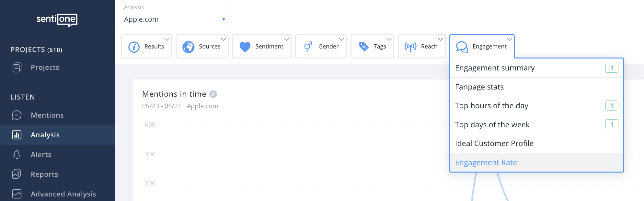Image resolution: width=644 pixels, height=201 pixels.
Task: Select Engagement Rate menu item
Action: click(x=486, y=163)
